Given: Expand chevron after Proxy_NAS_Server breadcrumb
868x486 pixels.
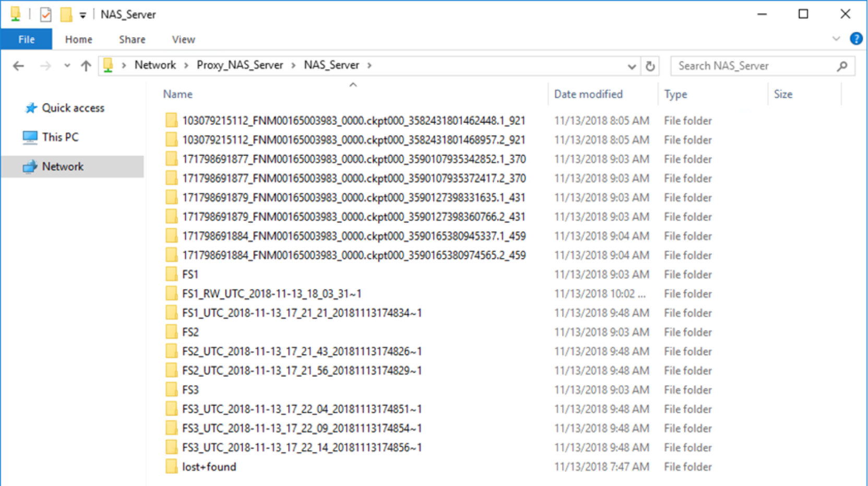Looking at the screenshot, I should coord(293,65).
